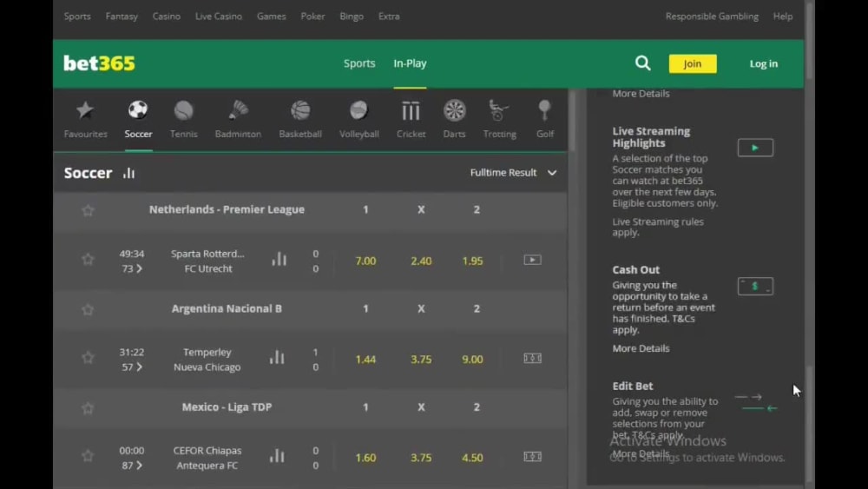Screen dimensions: 868x489
Task: Click the yellow Join button
Action: (x=693, y=63)
